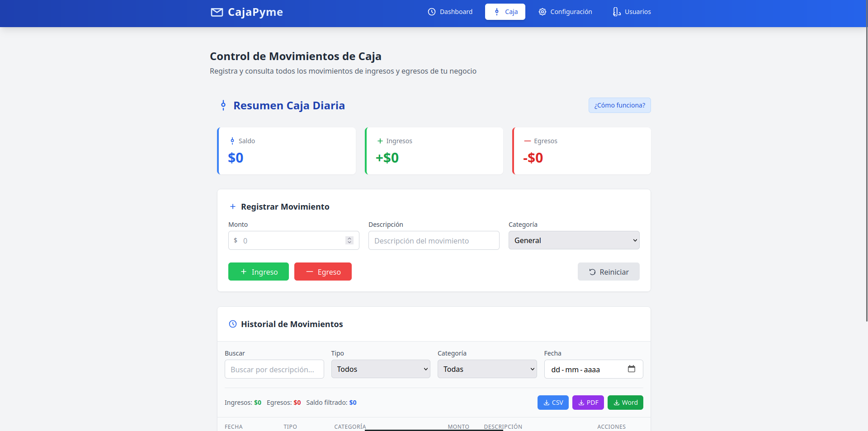Click the red Egreso button
This screenshot has height=431, width=868.
click(323, 272)
